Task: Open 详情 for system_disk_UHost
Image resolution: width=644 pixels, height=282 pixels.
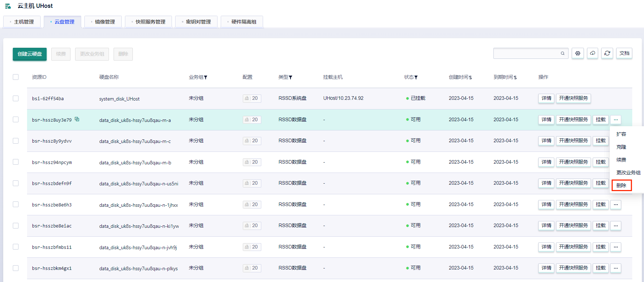Action: (546, 98)
